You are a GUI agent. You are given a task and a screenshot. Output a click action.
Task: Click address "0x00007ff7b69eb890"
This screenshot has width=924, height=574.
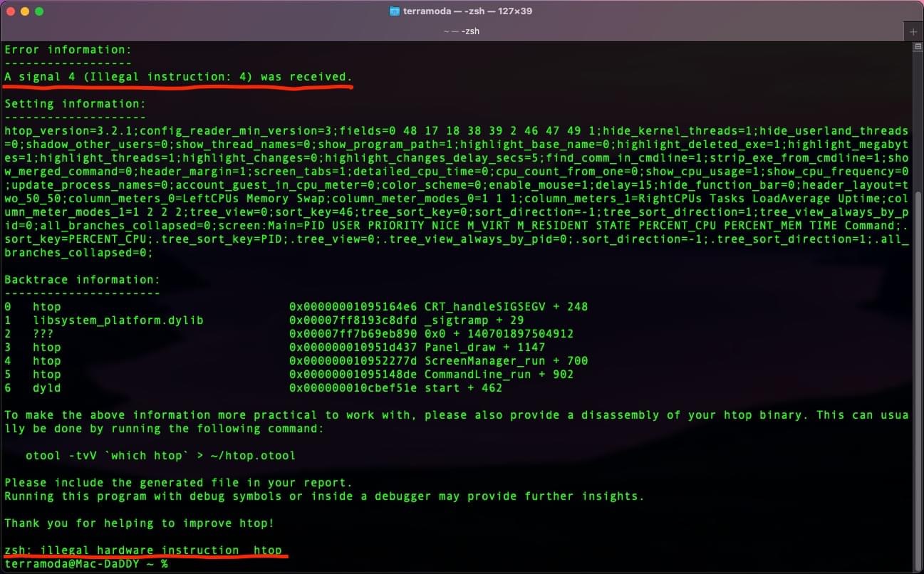point(353,334)
